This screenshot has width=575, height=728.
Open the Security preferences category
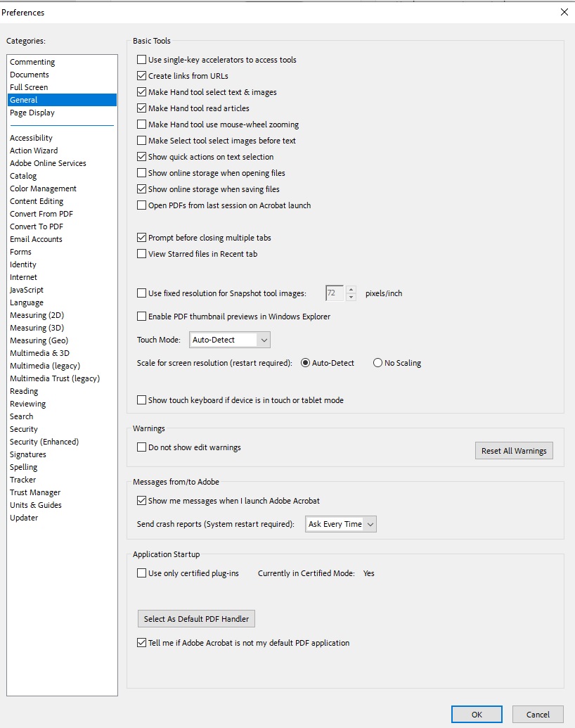(23, 428)
